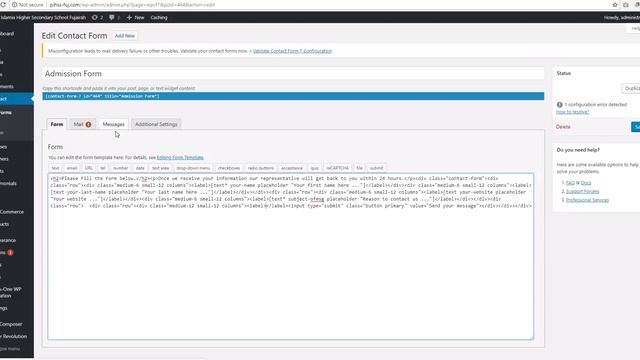The width and height of the screenshot is (640, 360).
Task: Insert a radio buttons form tag
Action: (x=260, y=168)
